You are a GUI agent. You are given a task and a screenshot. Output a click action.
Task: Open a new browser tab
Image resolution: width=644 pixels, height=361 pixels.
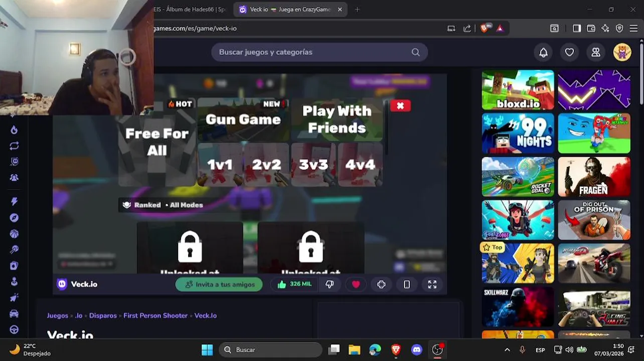pyautogui.click(x=357, y=10)
